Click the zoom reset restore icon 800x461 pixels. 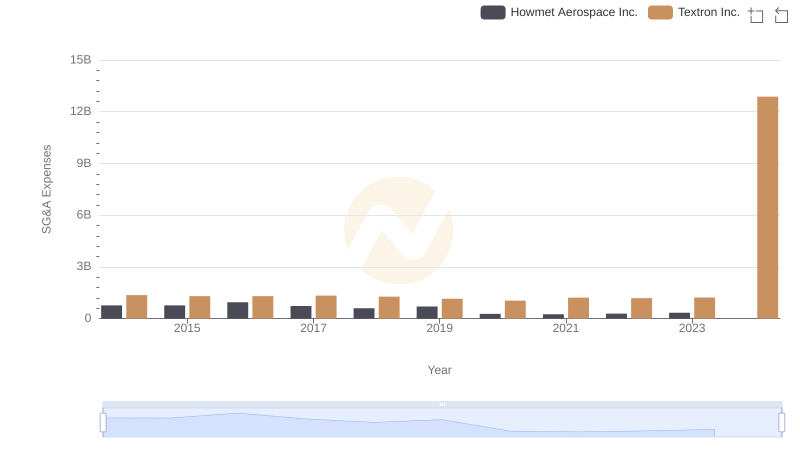pyautogui.click(x=781, y=15)
